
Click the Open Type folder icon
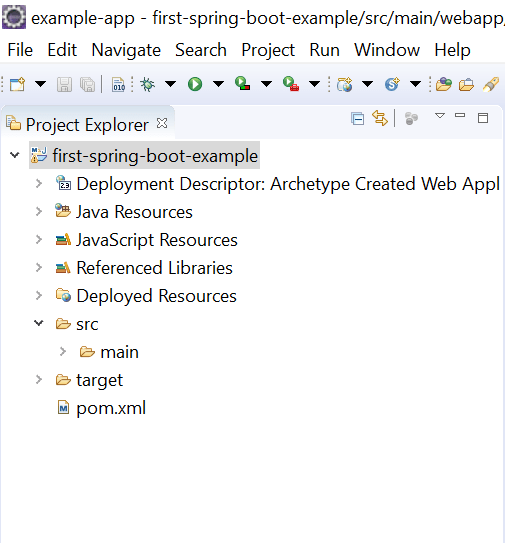coord(444,84)
